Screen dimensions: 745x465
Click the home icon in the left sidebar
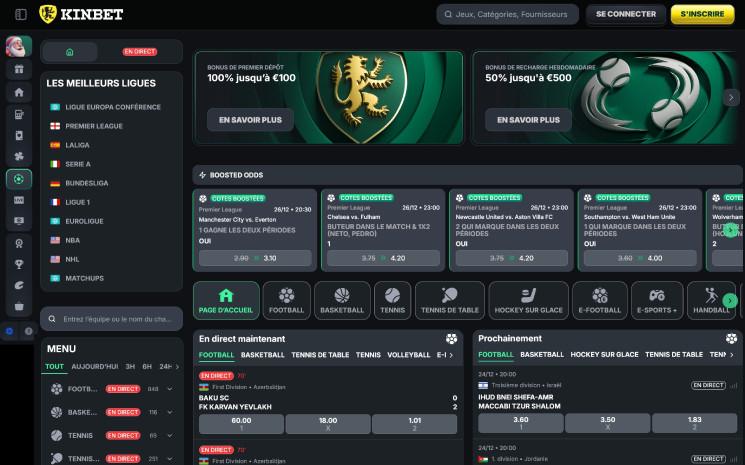(18, 92)
